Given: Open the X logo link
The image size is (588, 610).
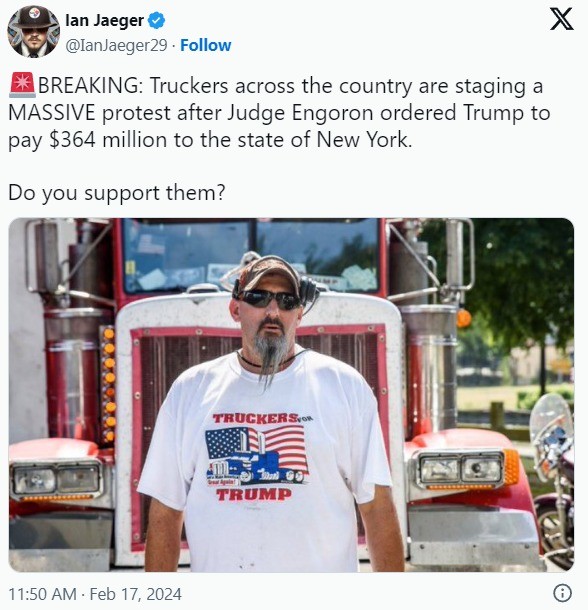Looking at the screenshot, I should point(561,19).
